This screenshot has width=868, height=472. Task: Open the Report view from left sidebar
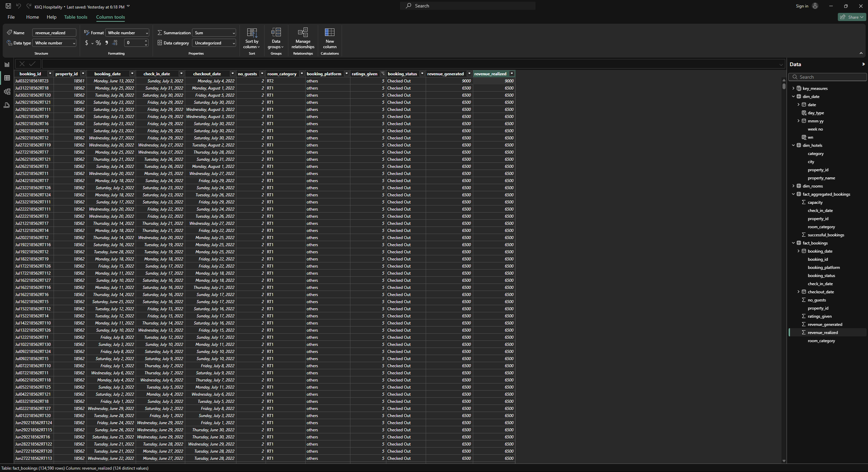click(x=7, y=65)
